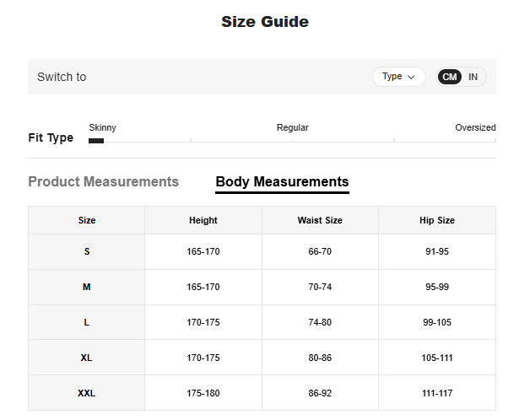The image size is (519, 420).
Task: Open the Type dropdown
Action: tap(398, 77)
